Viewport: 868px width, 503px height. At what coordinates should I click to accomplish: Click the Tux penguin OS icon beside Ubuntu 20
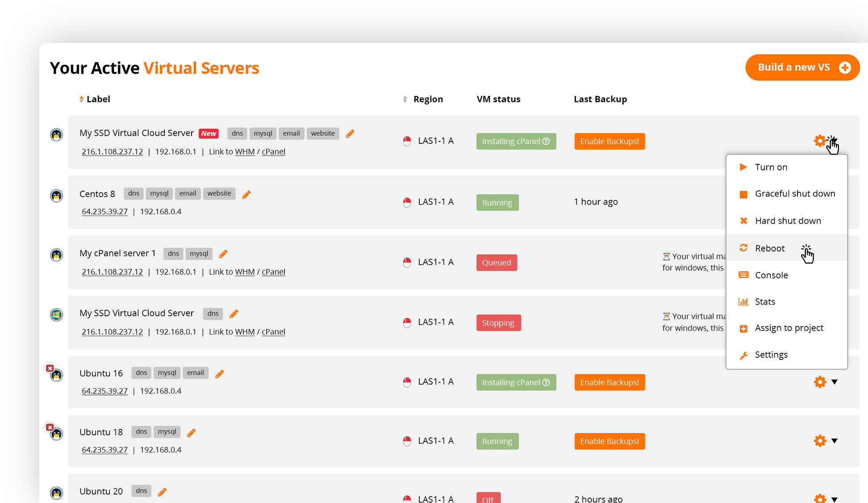pyautogui.click(x=56, y=493)
